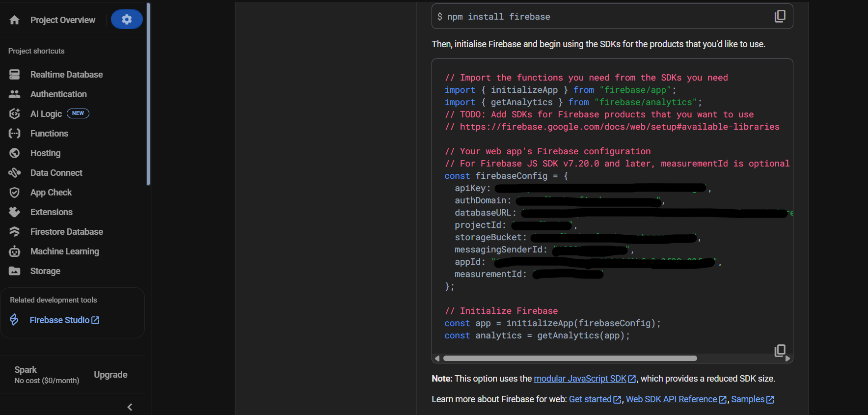Click the setup docs URL comment line
868x415 pixels.
click(612, 127)
